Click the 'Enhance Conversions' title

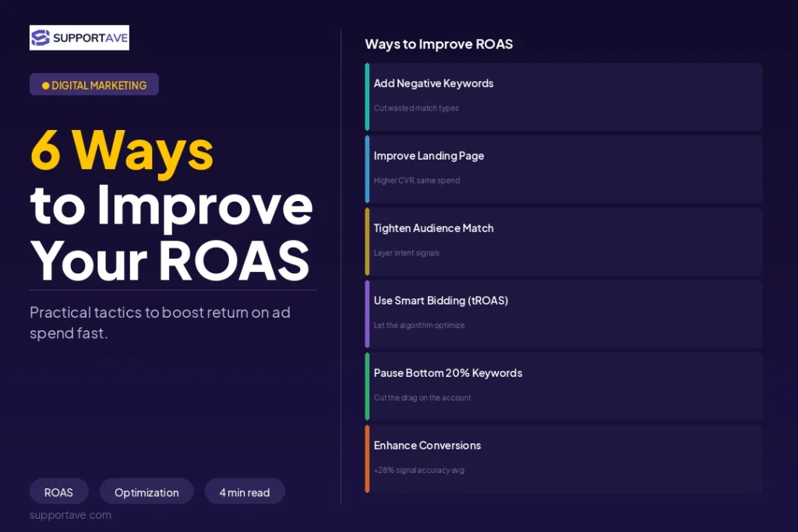pyautogui.click(x=427, y=446)
